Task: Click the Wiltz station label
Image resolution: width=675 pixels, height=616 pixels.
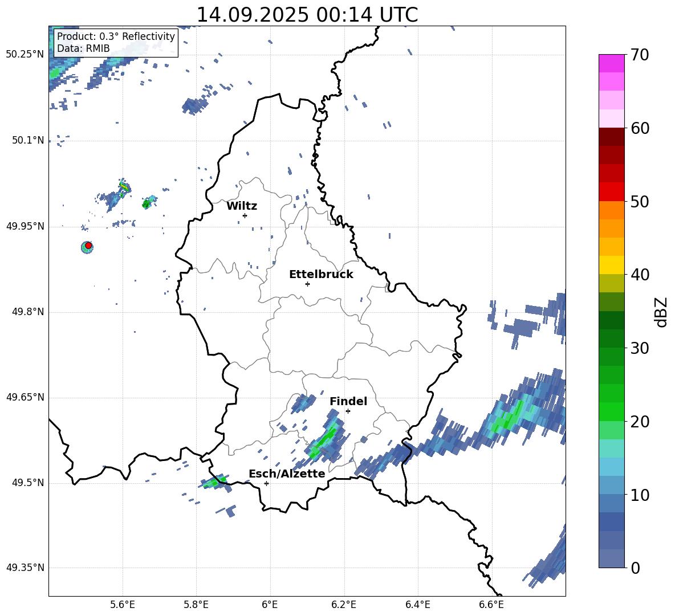Action: point(242,206)
